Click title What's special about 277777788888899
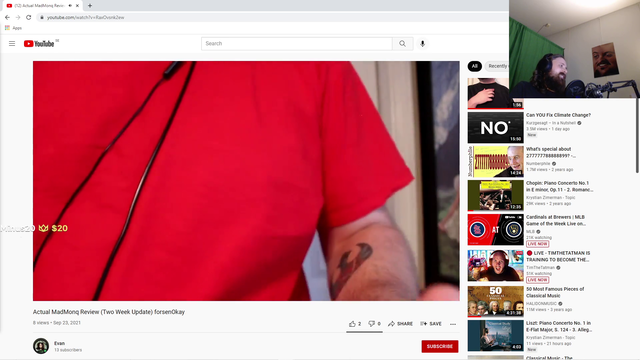640x360 pixels. [551, 152]
